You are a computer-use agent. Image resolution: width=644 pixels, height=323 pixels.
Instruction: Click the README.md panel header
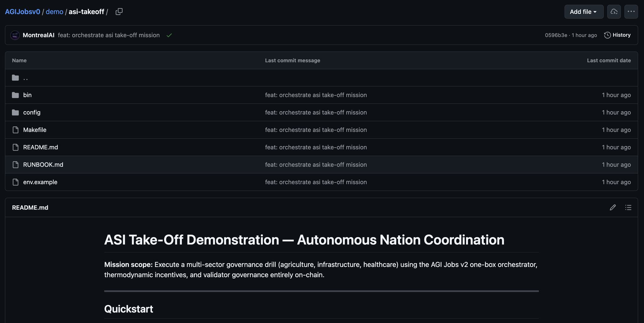click(x=30, y=208)
